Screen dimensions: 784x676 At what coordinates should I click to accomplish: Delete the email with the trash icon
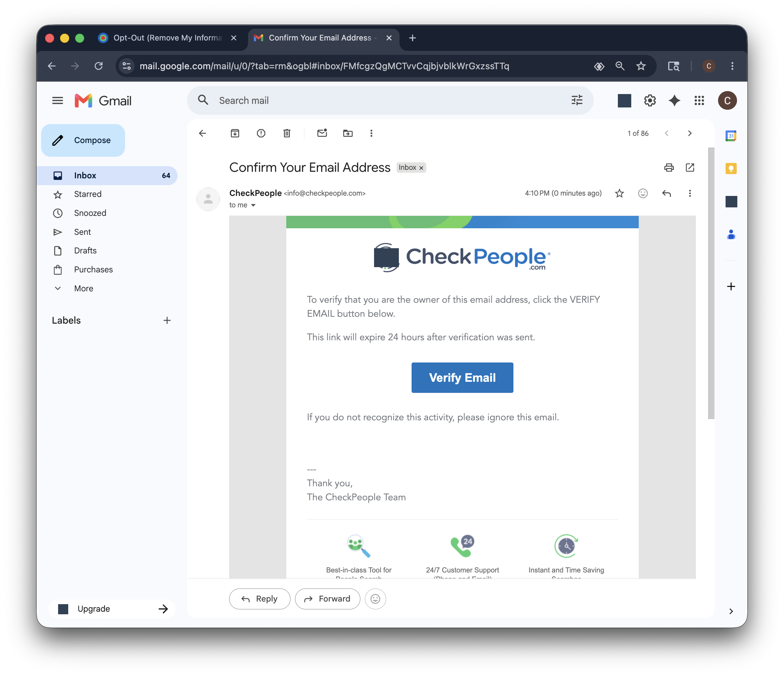(x=287, y=133)
